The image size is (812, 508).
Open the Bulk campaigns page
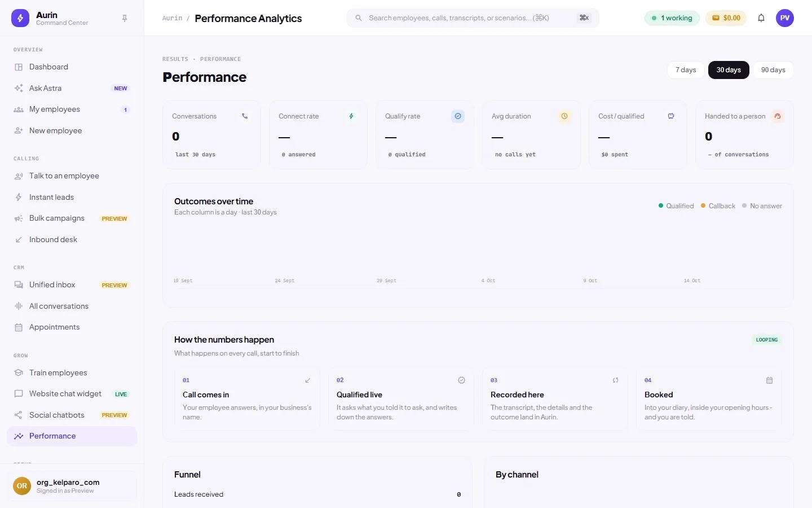[x=72, y=218]
